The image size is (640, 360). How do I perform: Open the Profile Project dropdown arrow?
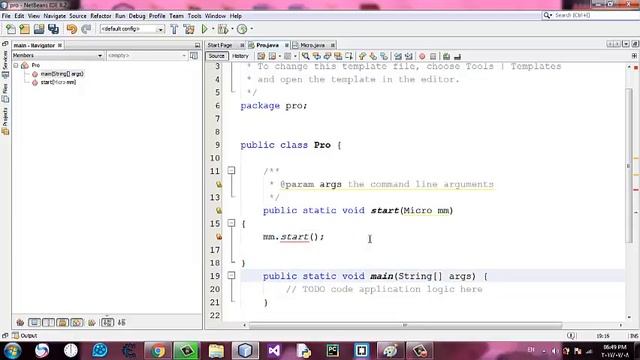[x=251, y=29]
